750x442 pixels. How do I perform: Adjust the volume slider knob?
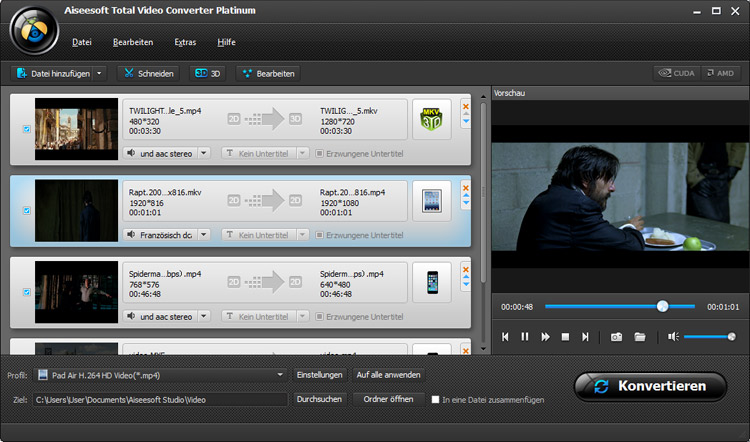point(731,337)
